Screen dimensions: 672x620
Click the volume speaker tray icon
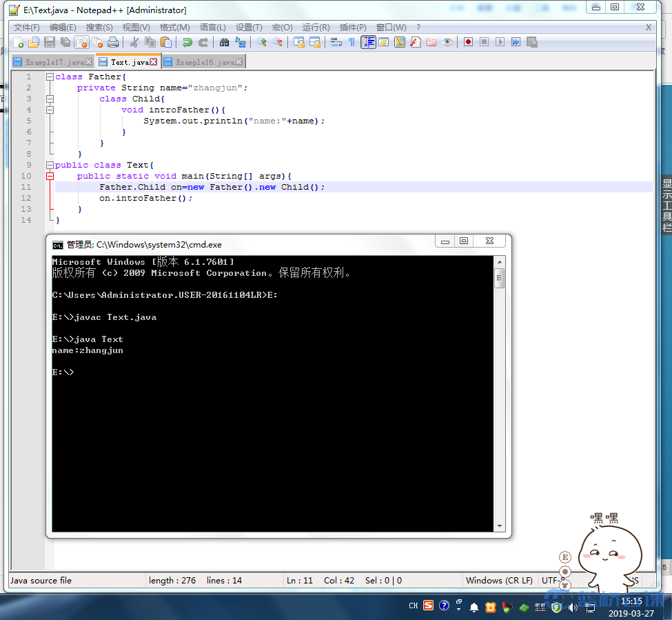point(573,607)
